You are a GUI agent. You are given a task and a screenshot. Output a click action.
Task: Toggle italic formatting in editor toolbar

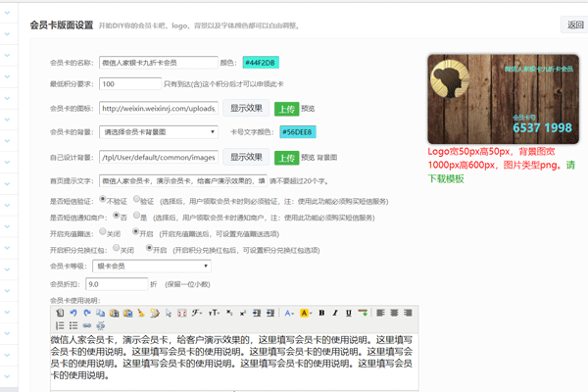click(335, 313)
